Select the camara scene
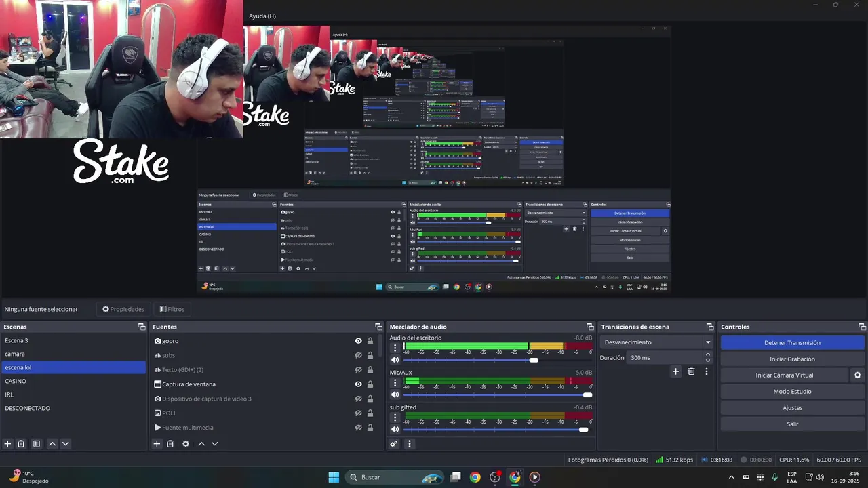Viewport: 868px width, 488px height. click(x=73, y=354)
